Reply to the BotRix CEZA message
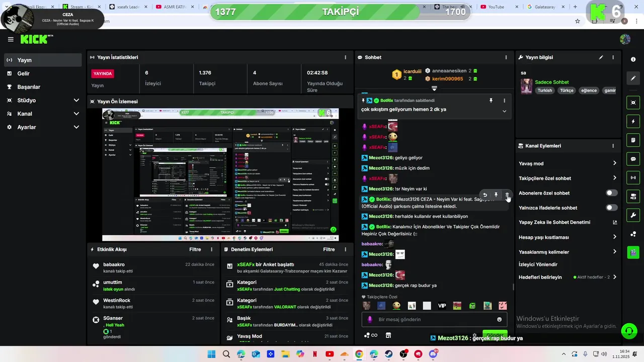 pos(485,195)
